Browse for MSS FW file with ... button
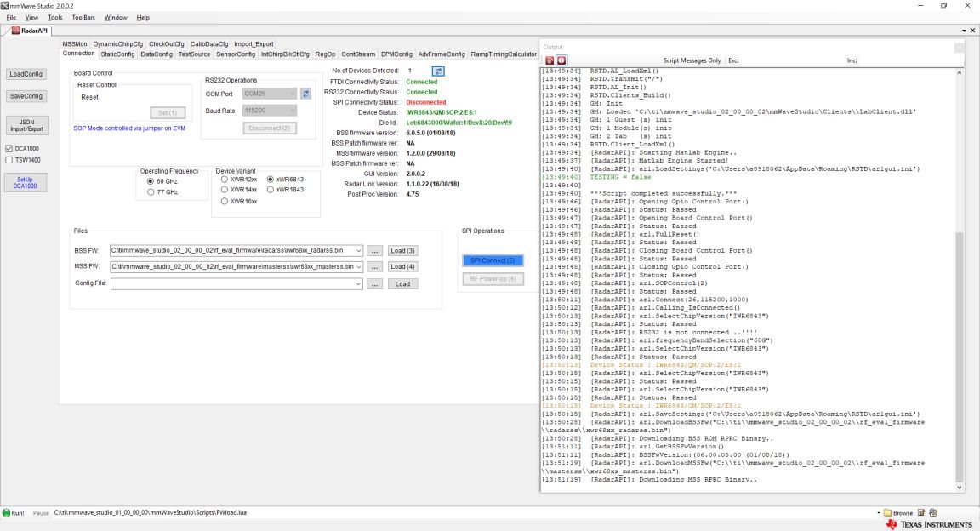Viewport: 980px width, 531px height. tap(374, 267)
